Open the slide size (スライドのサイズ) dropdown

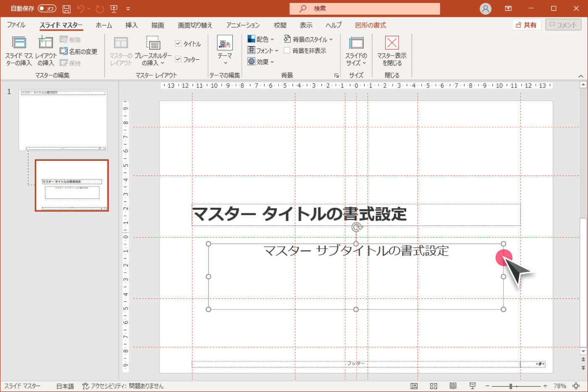click(356, 51)
